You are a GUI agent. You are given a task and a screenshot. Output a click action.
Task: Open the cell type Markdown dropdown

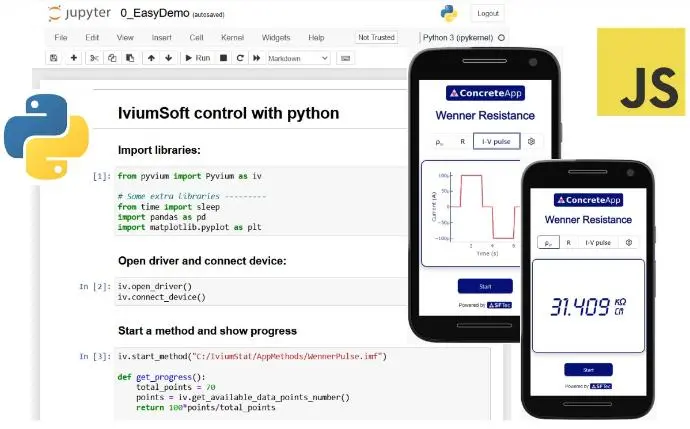coord(299,58)
